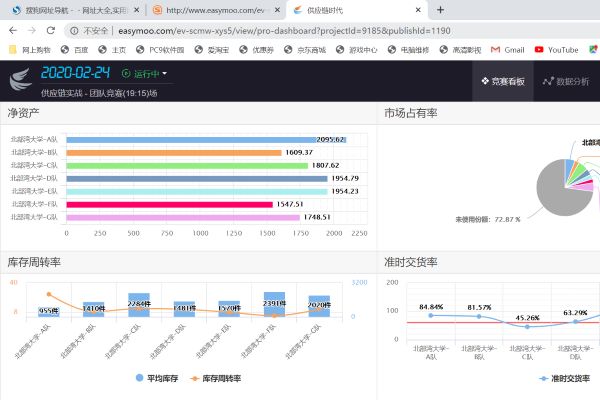Screen dimensions: 600x400
Task: Open the 游戏中心 bookmark folder
Action: 353,49
